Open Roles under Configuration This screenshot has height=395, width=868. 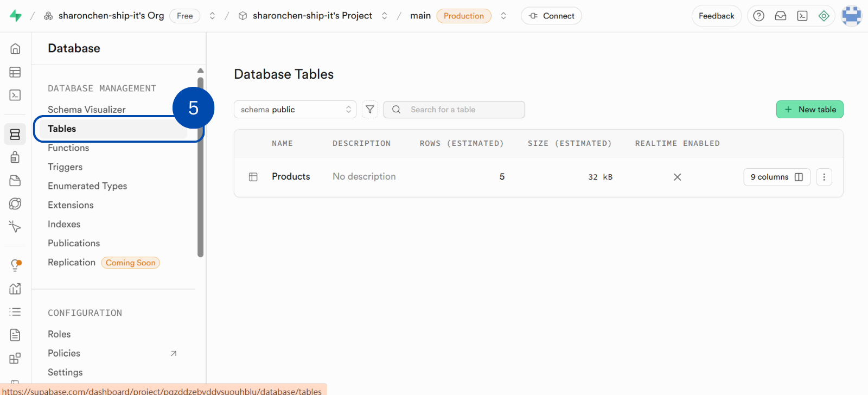point(59,334)
